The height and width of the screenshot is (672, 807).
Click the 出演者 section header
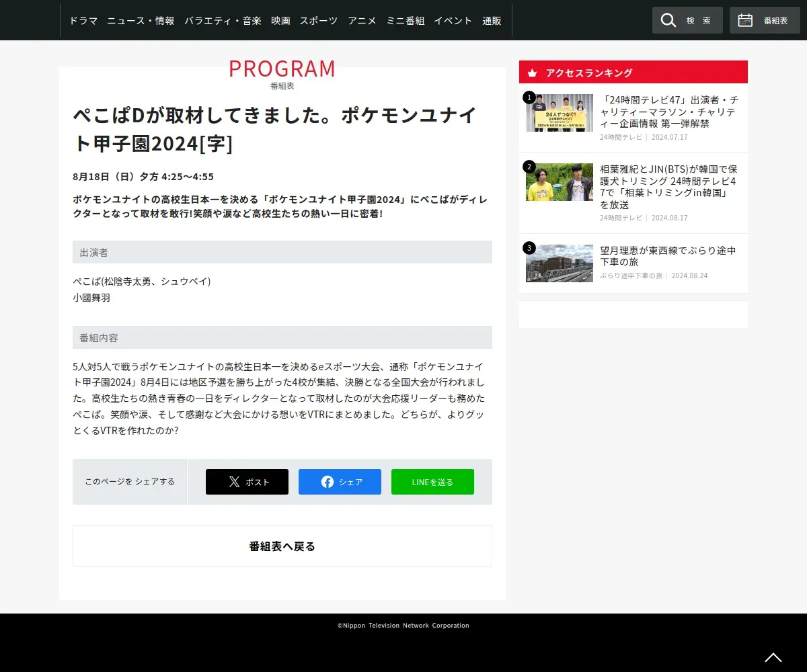point(282,252)
